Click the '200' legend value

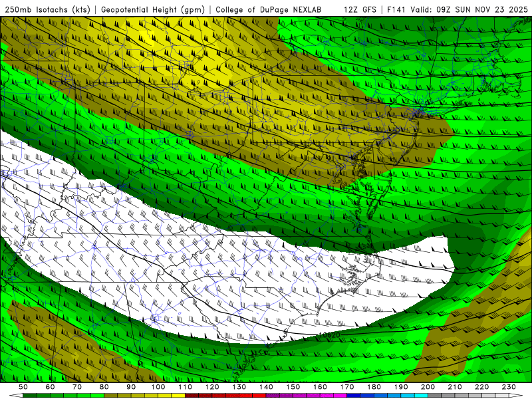click(x=428, y=387)
